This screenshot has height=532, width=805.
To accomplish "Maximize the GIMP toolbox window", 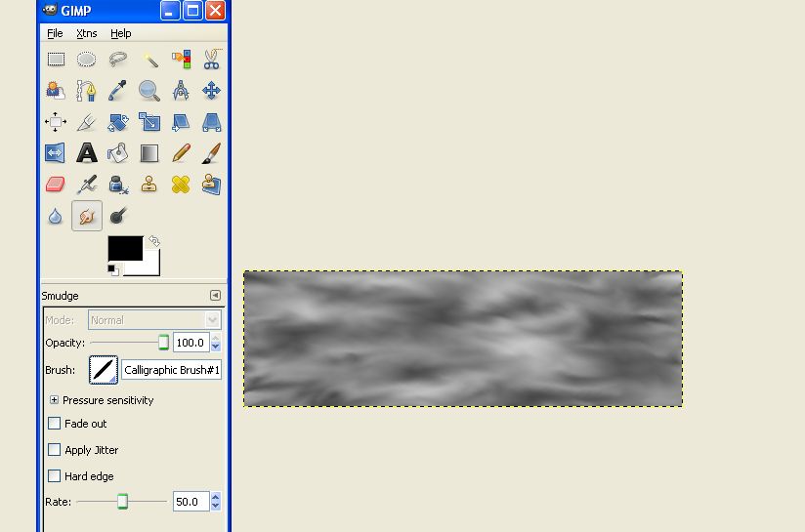I will (x=193, y=11).
